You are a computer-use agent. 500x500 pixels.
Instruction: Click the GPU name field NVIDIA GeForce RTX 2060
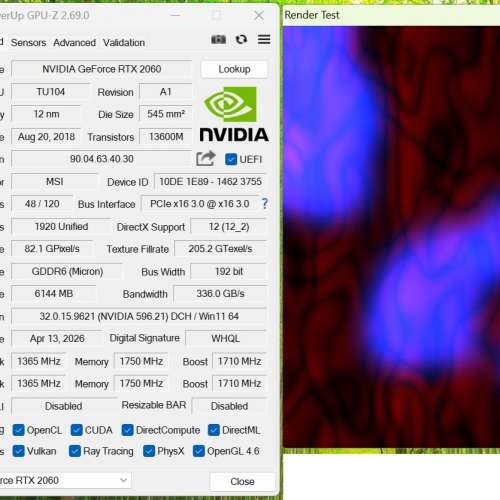point(102,69)
